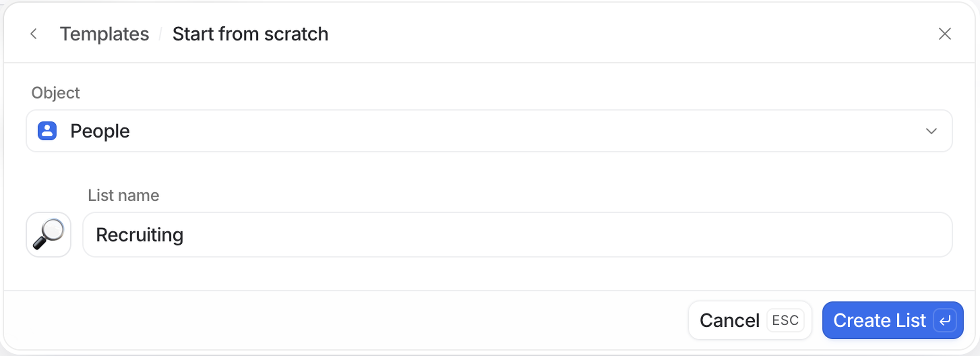
Task: Click the Object field label
Action: click(x=56, y=93)
